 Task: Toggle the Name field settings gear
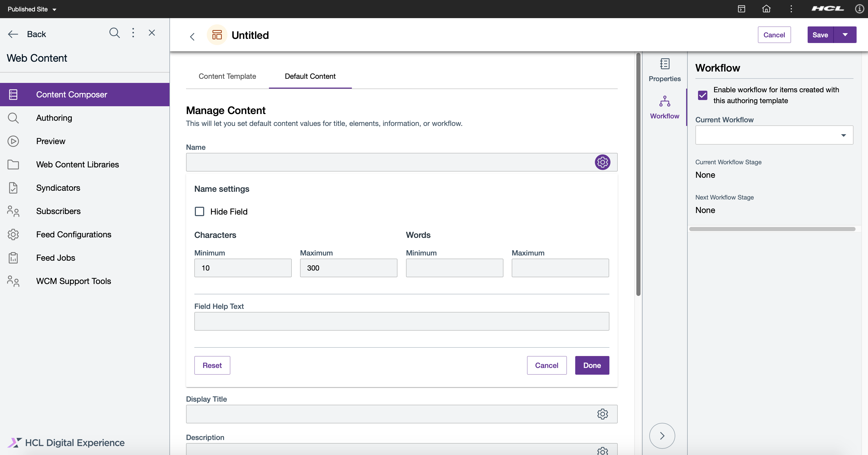602,162
